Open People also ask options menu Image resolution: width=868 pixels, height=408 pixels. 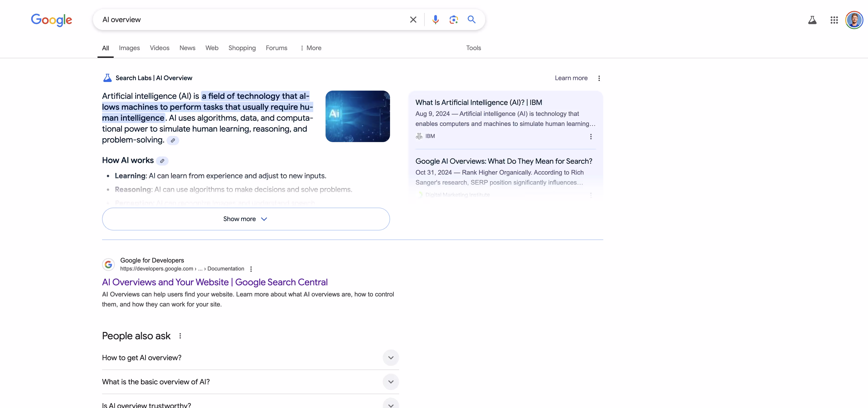(180, 336)
